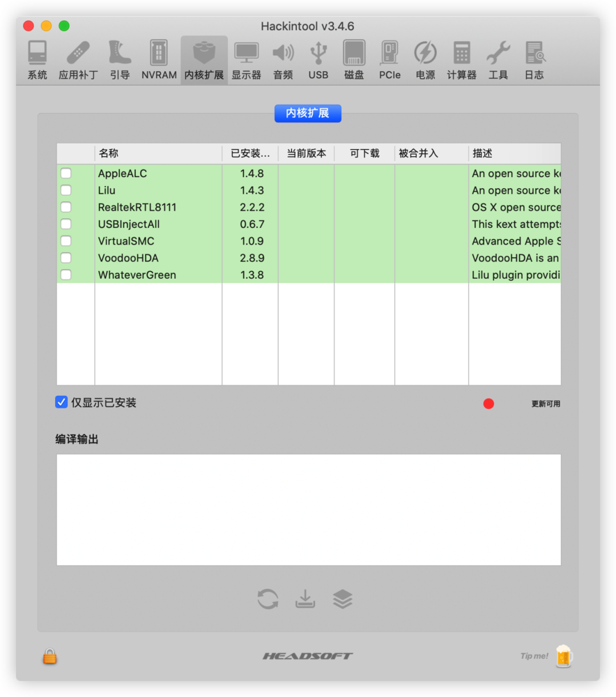Click the beer mug tip icon
Image resolution: width=616 pixels, height=697 pixels.
coord(564,656)
